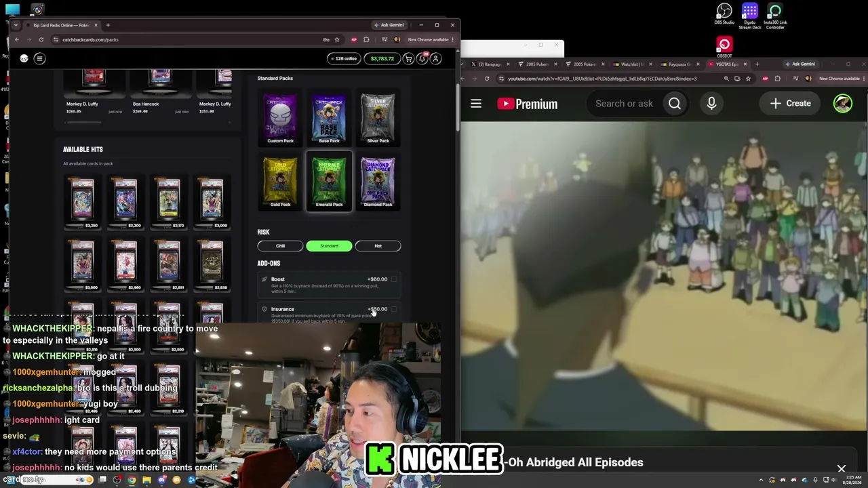Open OBS Studio desktop shortcut

724,14
